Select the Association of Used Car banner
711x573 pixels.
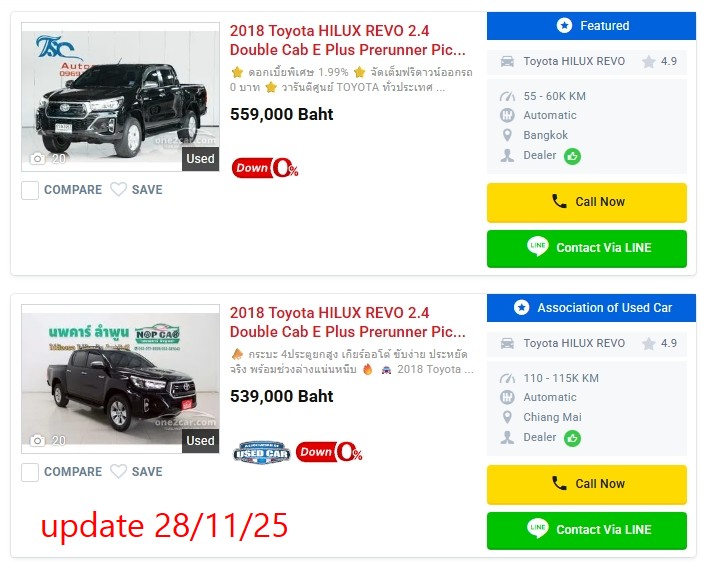[591, 308]
